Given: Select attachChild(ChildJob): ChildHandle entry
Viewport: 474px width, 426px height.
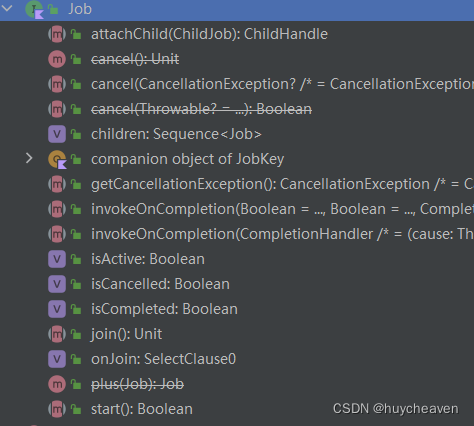Looking at the screenshot, I should [209, 34].
